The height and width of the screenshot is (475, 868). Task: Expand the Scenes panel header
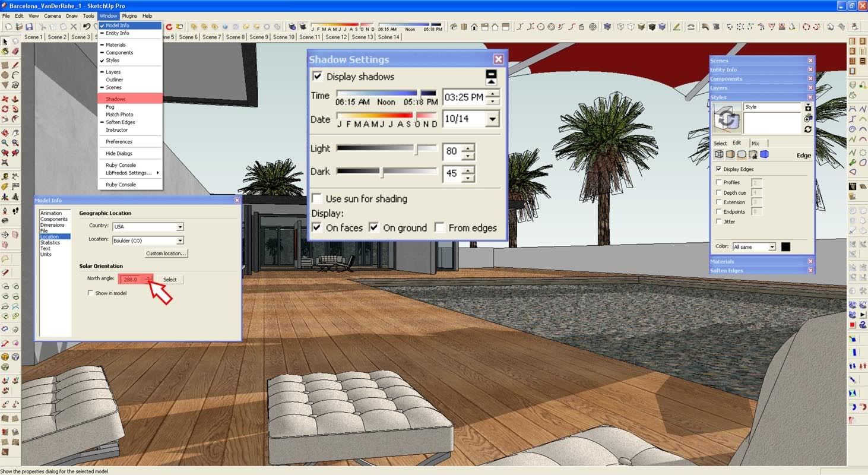pyautogui.click(x=762, y=61)
